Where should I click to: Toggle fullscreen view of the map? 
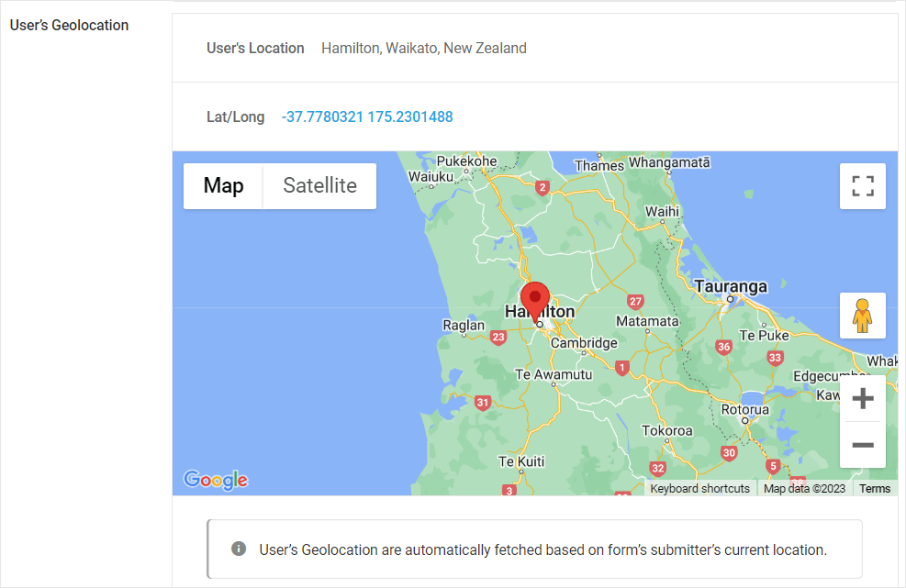[862, 186]
